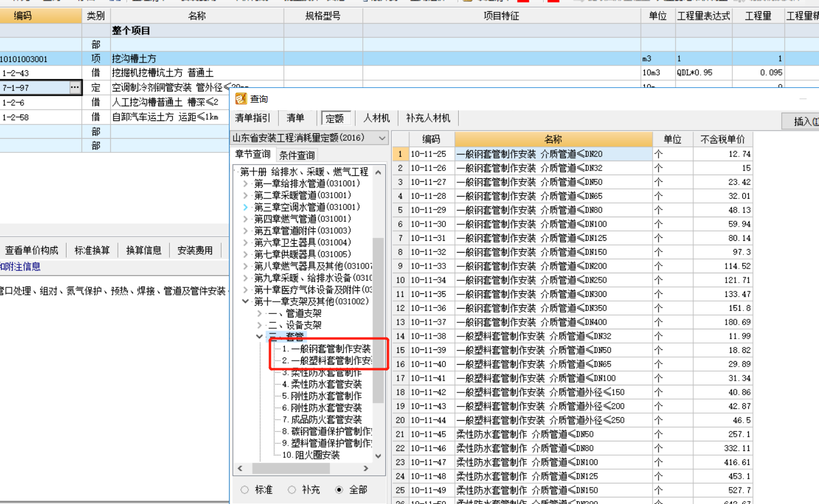
Task: Click the 不含税单价 column header
Action: [x=723, y=140]
